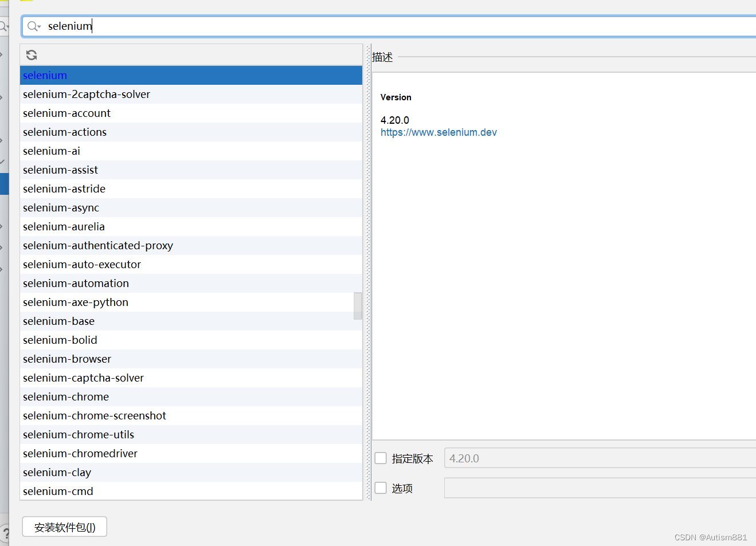756x546 pixels.
Task: Select selenium-assist package
Action: 191,170
